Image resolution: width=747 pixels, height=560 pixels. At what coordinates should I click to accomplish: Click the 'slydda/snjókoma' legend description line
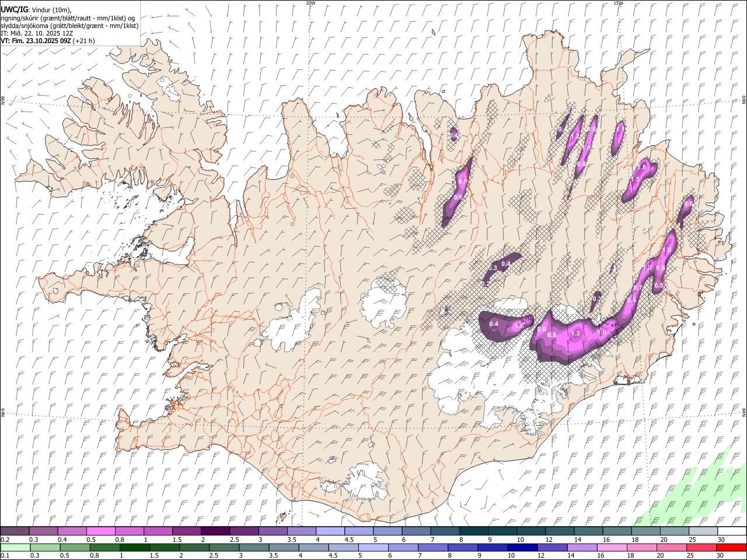(69, 26)
